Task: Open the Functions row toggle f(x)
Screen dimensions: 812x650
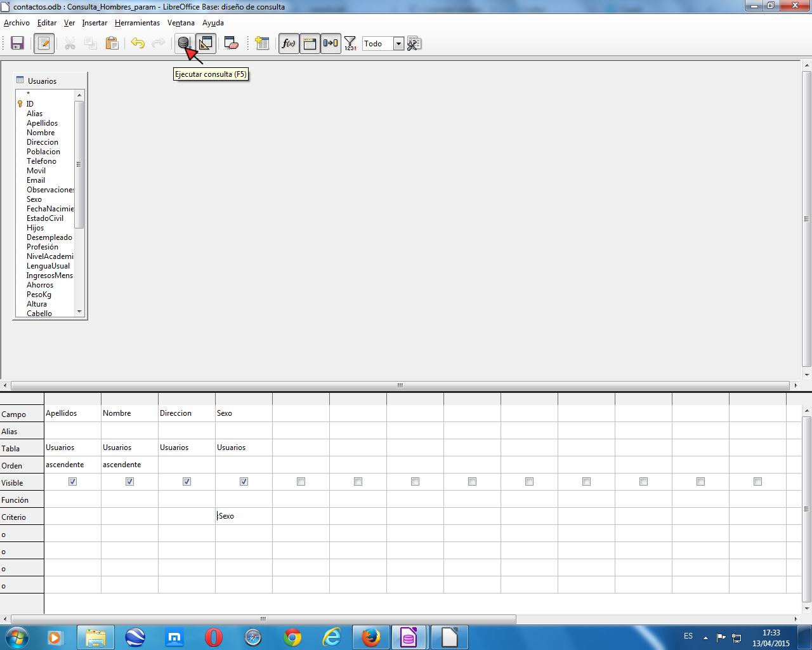Action: tap(288, 43)
